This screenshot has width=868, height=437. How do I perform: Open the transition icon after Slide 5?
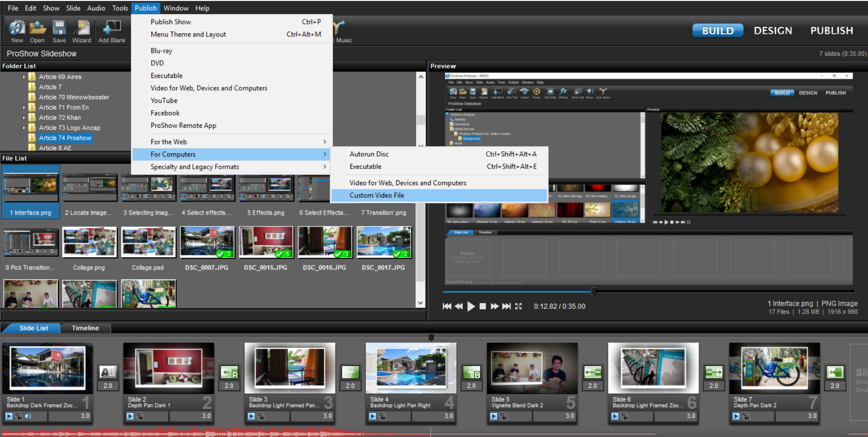click(593, 372)
